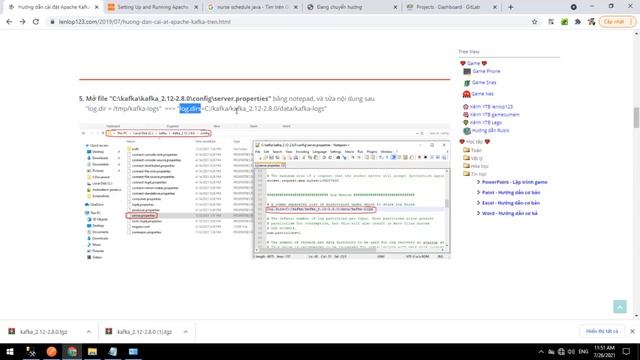Viewport: 640px width, 360px height.
Task: Click the site lock icon in the address bar
Action: pos(52,22)
